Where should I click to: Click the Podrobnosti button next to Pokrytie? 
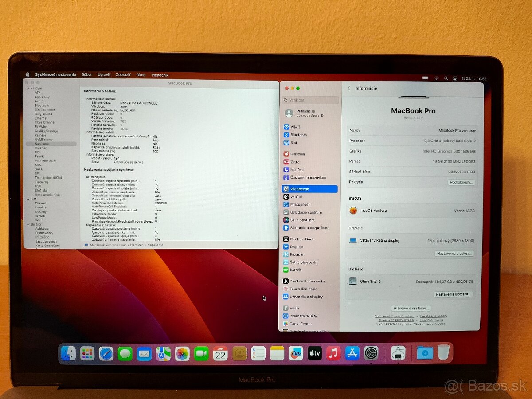[461, 182]
